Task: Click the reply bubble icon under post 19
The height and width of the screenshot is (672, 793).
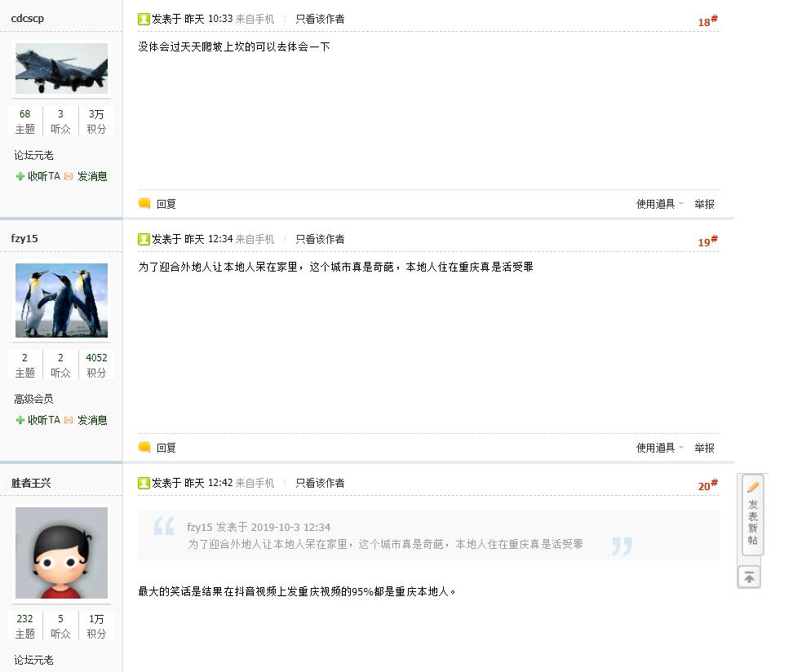Action: (144, 447)
